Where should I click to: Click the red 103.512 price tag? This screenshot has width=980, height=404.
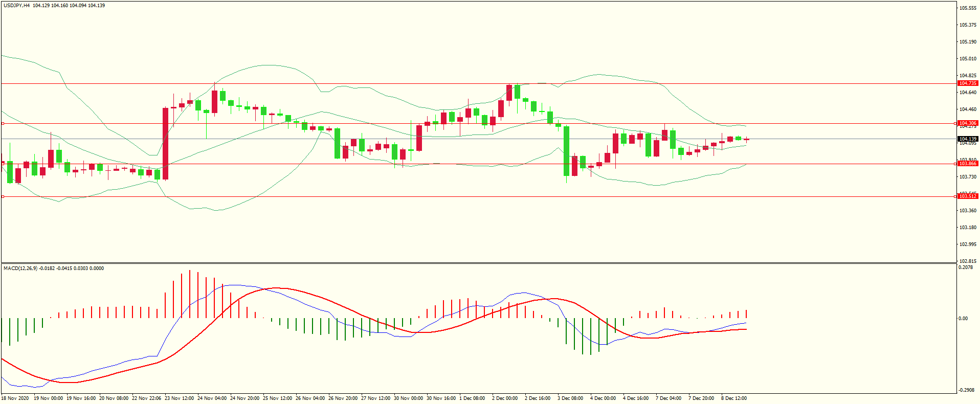tap(967, 196)
